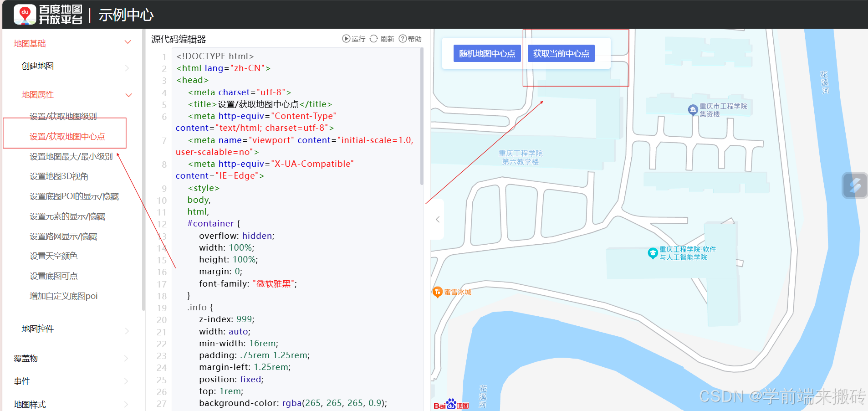Click the Baidu 地图 logo on the map

[451, 404]
